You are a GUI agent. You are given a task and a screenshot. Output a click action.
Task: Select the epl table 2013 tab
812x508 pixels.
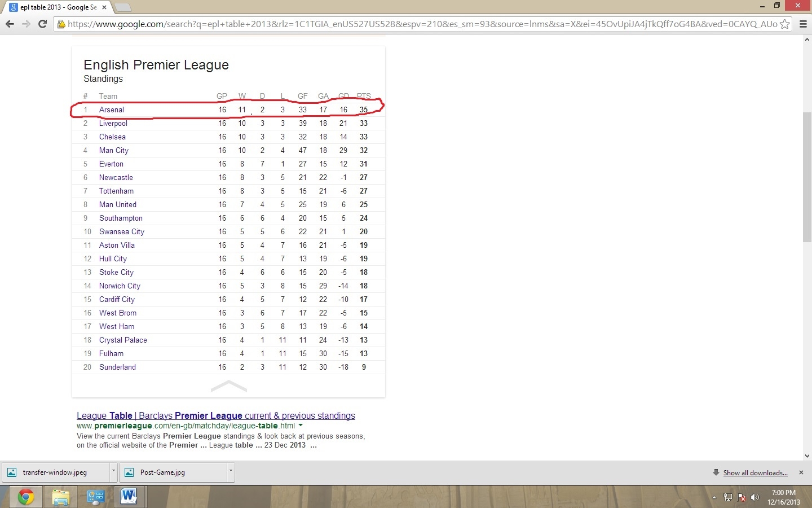(x=56, y=7)
